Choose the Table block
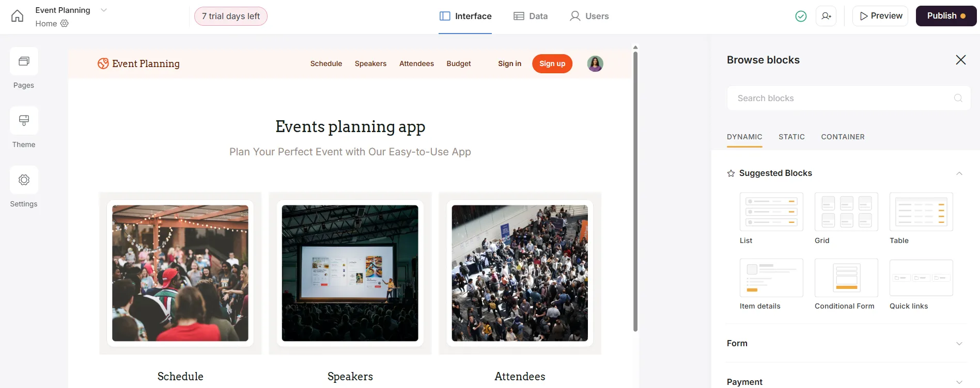Viewport: 980px width, 388px height. click(x=921, y=212)
